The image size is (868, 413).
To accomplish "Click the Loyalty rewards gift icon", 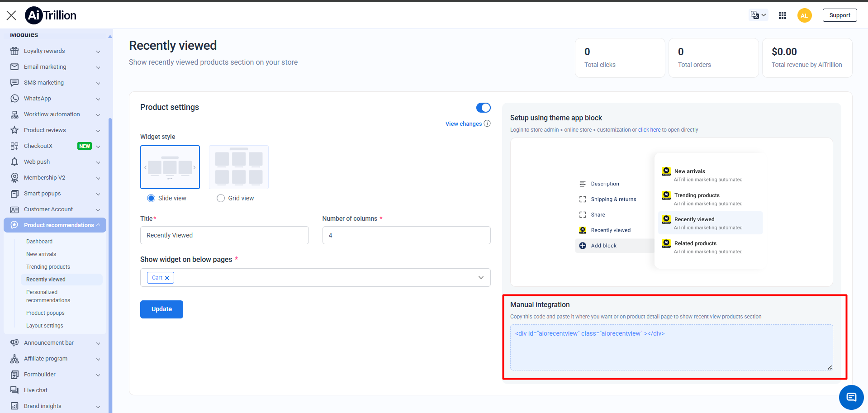I will pyautogui.click(x=14, y=51).
